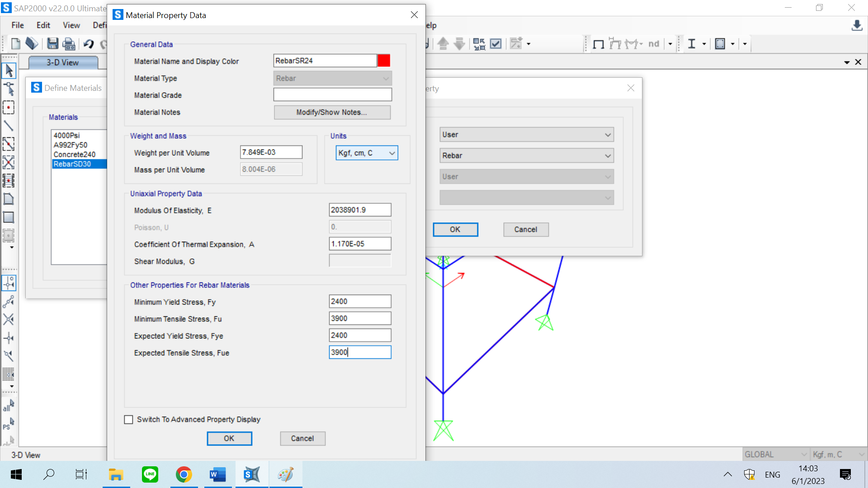Click the New Model blank page icon
Screen dimensions: 868x488
click(x=16, y=44)
